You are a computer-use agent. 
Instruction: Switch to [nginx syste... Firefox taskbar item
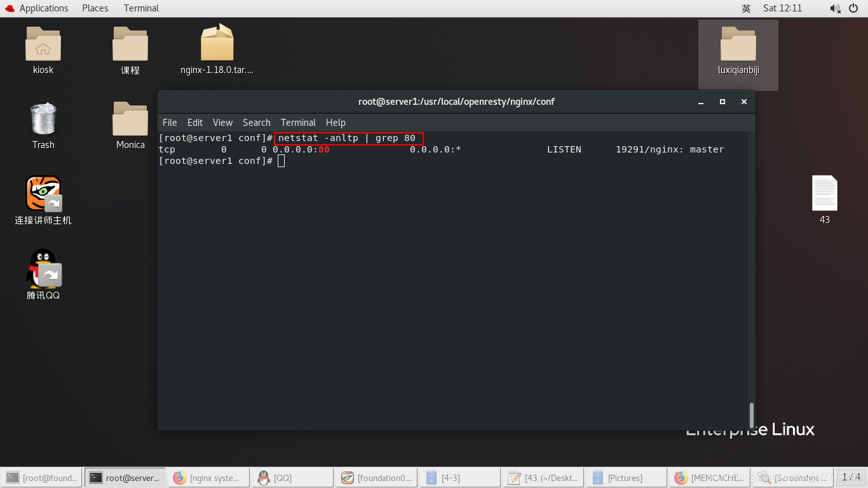coord(208,478)
